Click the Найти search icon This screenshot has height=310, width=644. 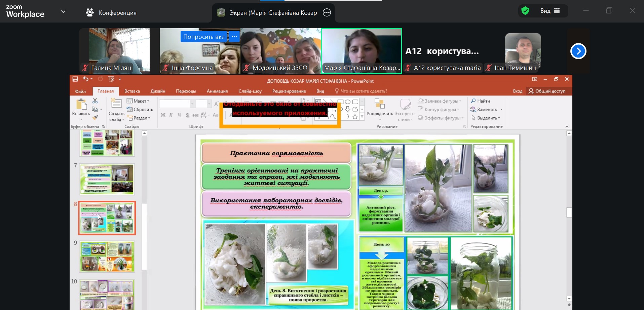coord(473,101)
